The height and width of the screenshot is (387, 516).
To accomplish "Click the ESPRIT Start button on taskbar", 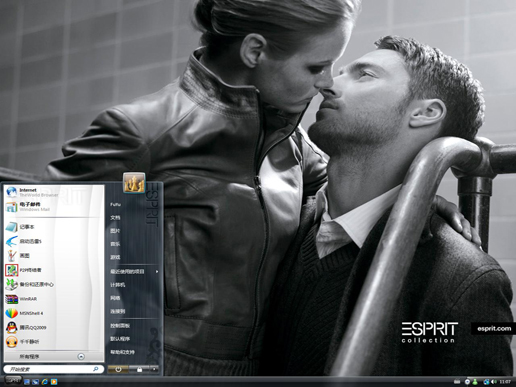I will pyautogui.click(x=13, y=380).
